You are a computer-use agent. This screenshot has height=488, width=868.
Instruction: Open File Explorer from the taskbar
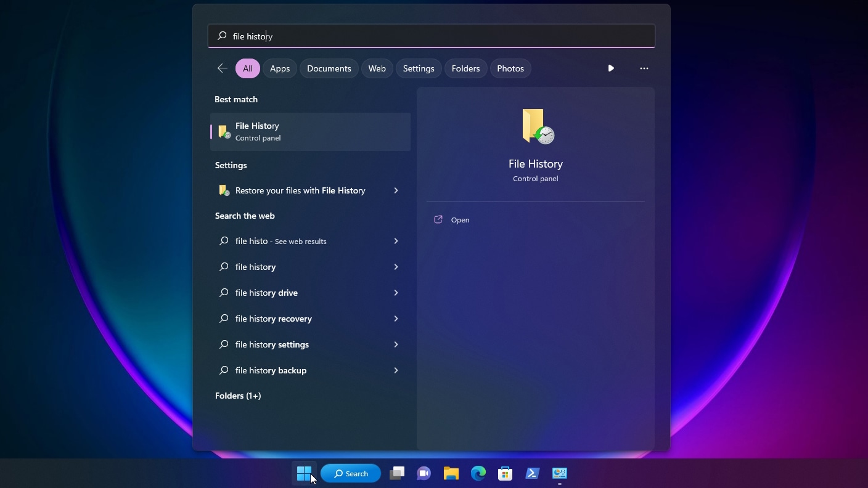point(451,473)
